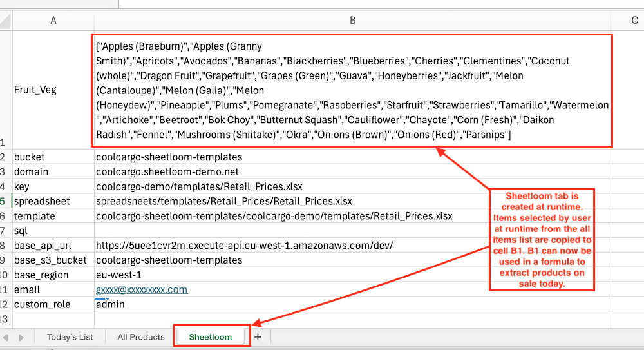Select the admin value for custom_role
The height and width of the screenshot is (350, 644).
click(110, 304)
